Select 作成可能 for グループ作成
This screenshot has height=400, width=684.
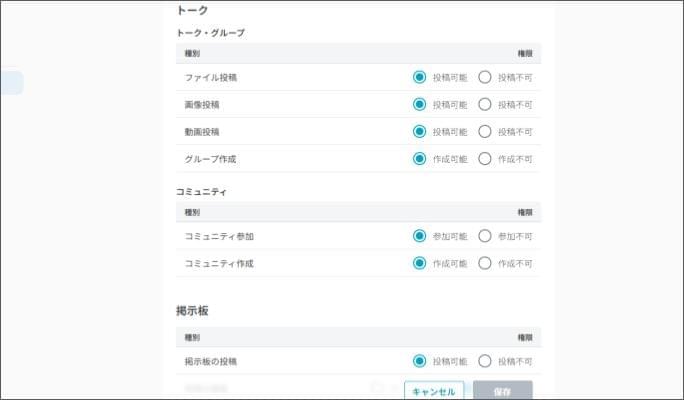[420, 158]
